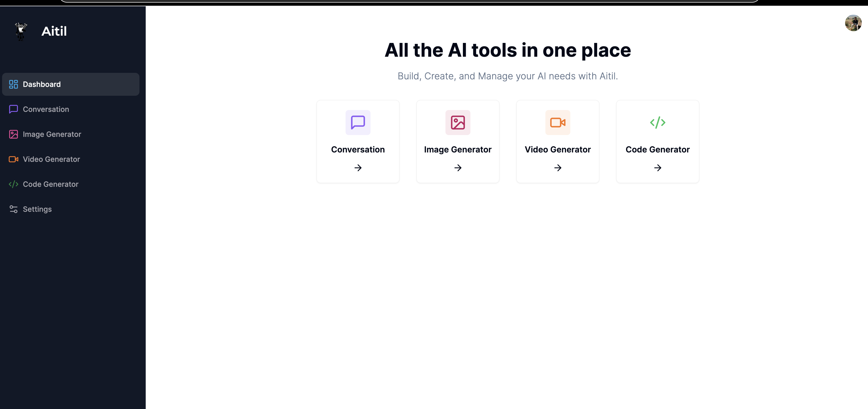Click the green code brackets icon on Code Generator card
The height and width of the screenshot is (409, 868).
658,123
